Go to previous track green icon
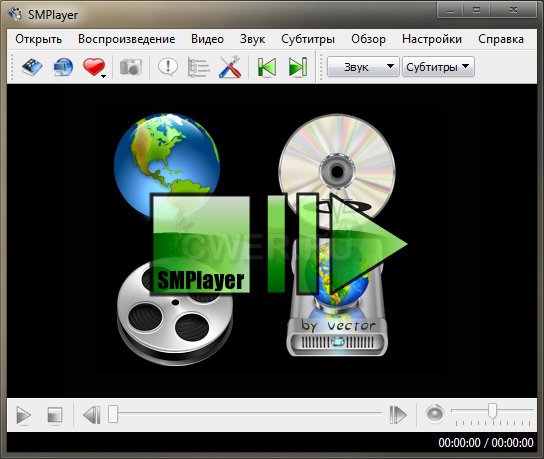This screenshot has width=544, height=459. pyautogui.click(x=267, y=67)
